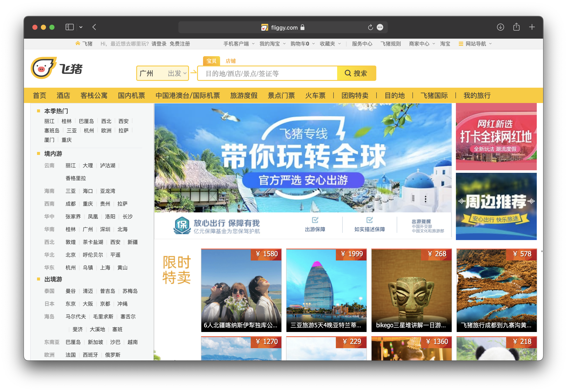Open the ¥1580 北疆喀纳斯 deal card
The image size is (567, 392).
[241, 290]
